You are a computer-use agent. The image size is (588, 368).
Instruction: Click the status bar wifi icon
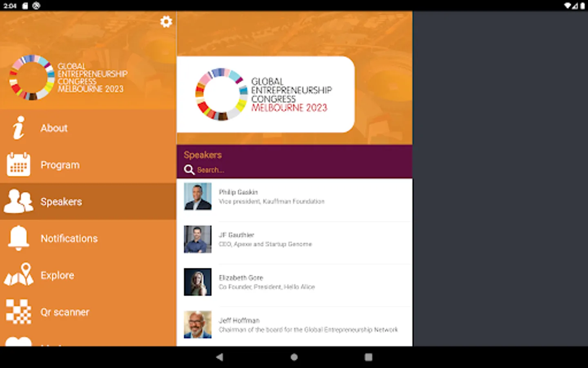[x=568, y=6]
